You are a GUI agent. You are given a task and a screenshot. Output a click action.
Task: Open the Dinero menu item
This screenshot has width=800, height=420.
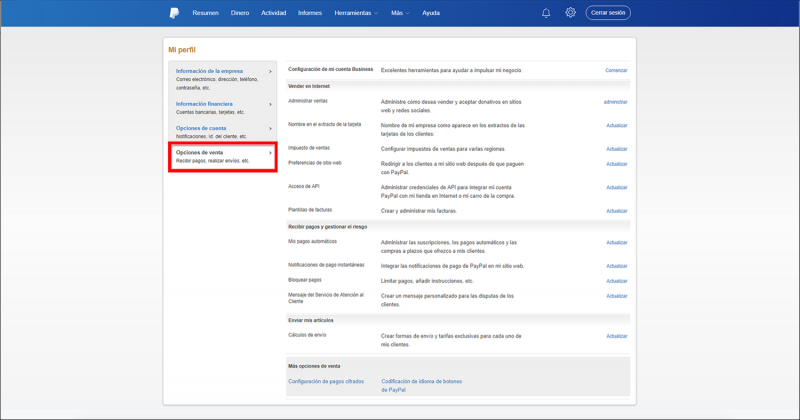pos(240,13)
